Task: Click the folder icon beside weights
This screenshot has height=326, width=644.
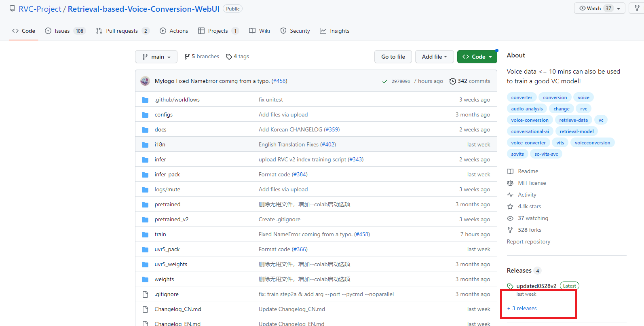Action: point(145,279)
